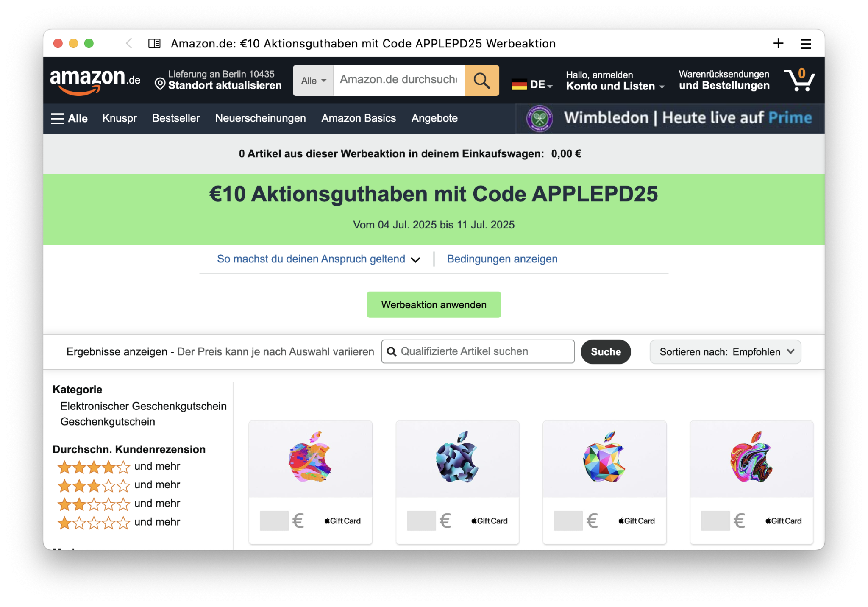Focus the Amazon.de search field

399,80
